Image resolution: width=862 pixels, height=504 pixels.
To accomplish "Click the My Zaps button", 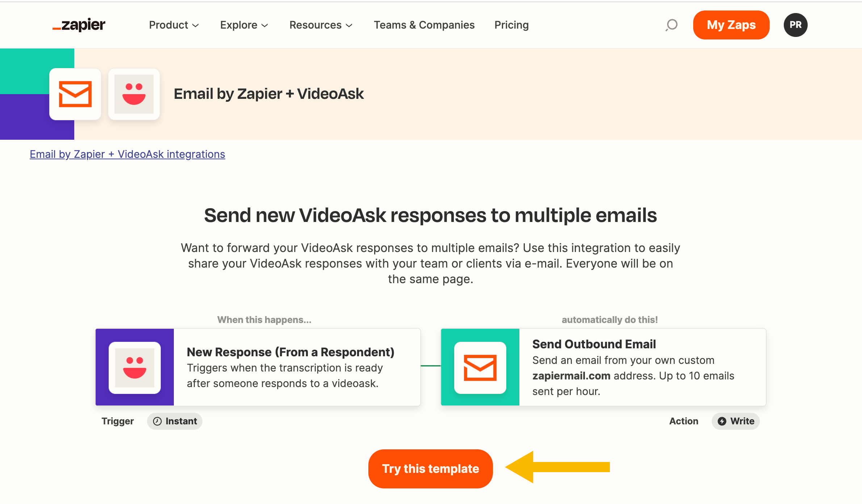I will pos(731,25).
